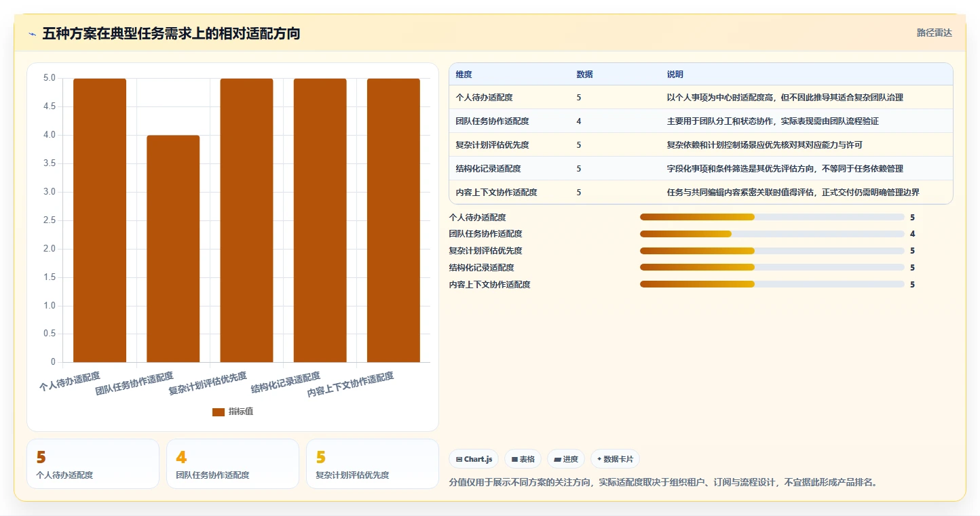Image resolution: width=980 pixels, height=516 pixels.
Task: Click the 个人待办适配度 bar in the chart
Action: [x=100, y=220]
